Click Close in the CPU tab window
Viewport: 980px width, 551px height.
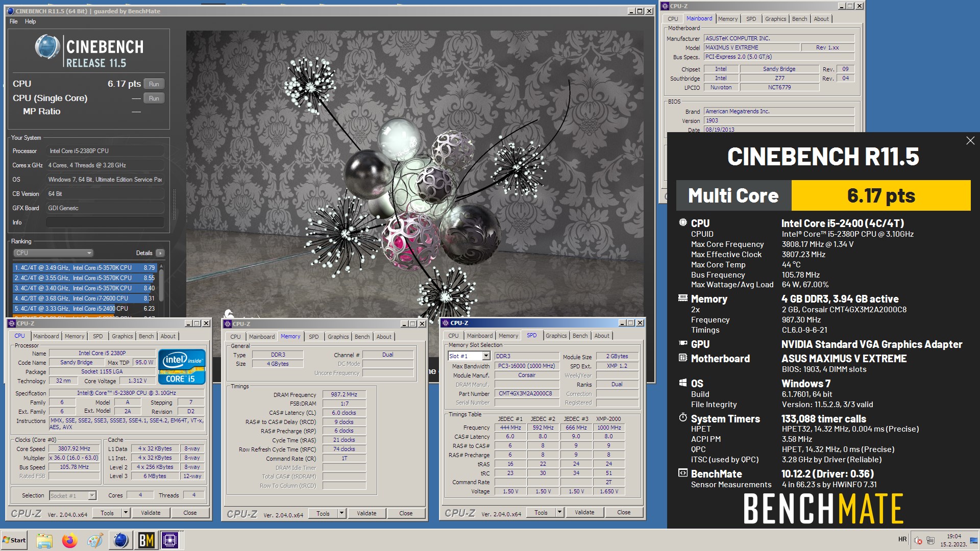tap(190, 513)
